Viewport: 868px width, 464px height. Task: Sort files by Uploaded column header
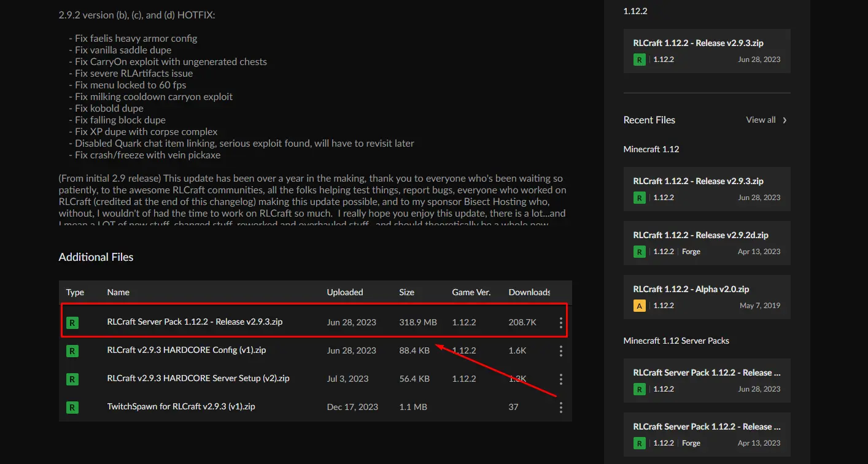click(344, 292)
